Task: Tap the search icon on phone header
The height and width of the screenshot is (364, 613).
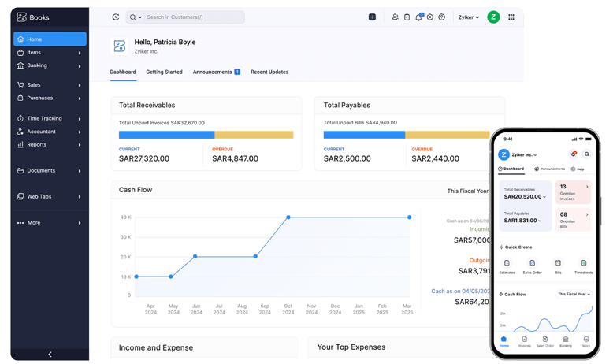Action: (586, 154)
